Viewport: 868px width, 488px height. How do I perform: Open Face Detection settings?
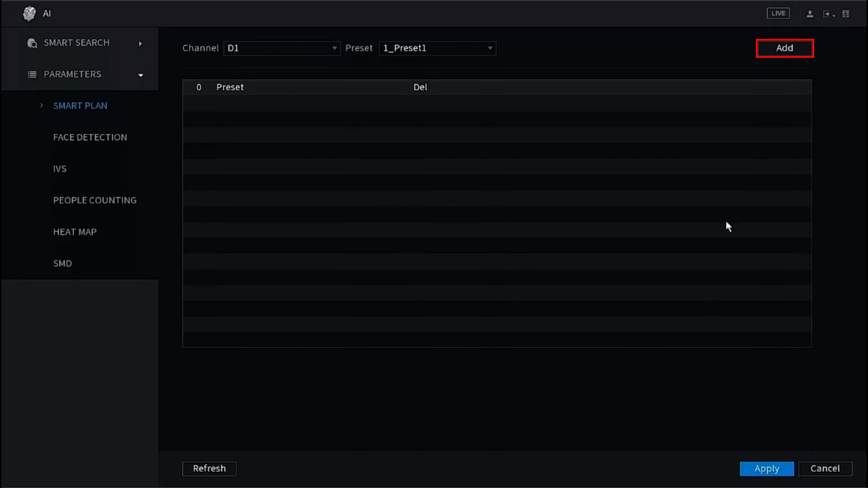pos(90,137)
